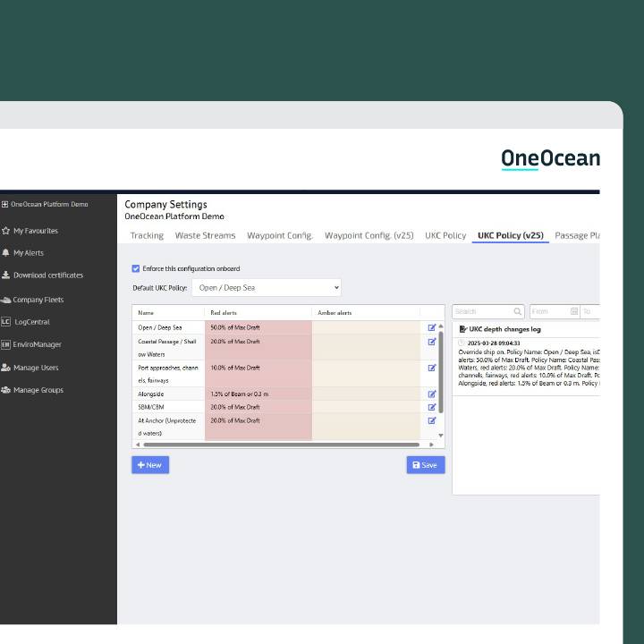Open Manage Users in the sidebar
Viewport: 644px width, 644px height.
pos(35,368)
